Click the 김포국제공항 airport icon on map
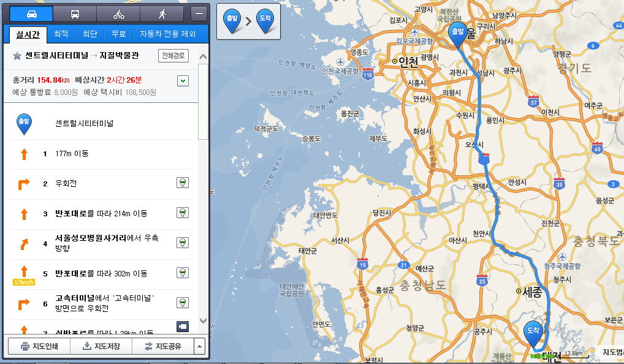 [x=415, y=32]
